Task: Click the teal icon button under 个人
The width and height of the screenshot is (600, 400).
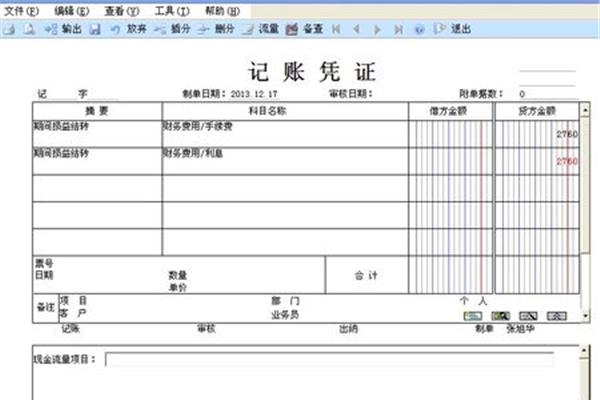Action: 473,316
